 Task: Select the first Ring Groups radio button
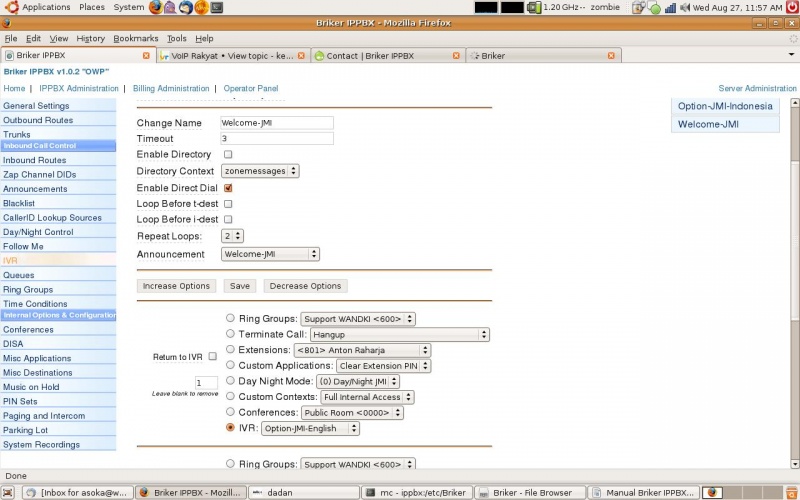pos(230,318)
